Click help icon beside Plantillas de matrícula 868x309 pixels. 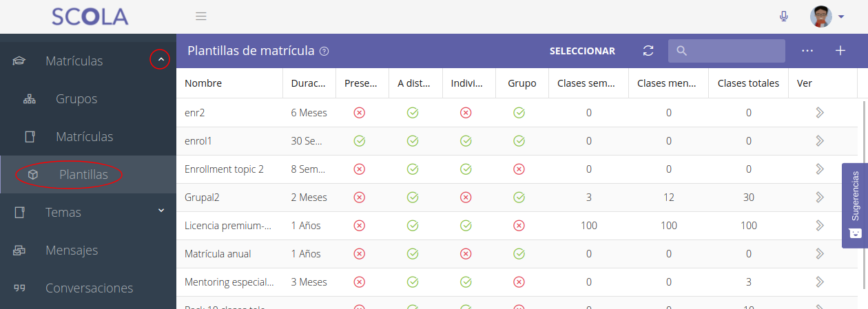coord(324,52)
